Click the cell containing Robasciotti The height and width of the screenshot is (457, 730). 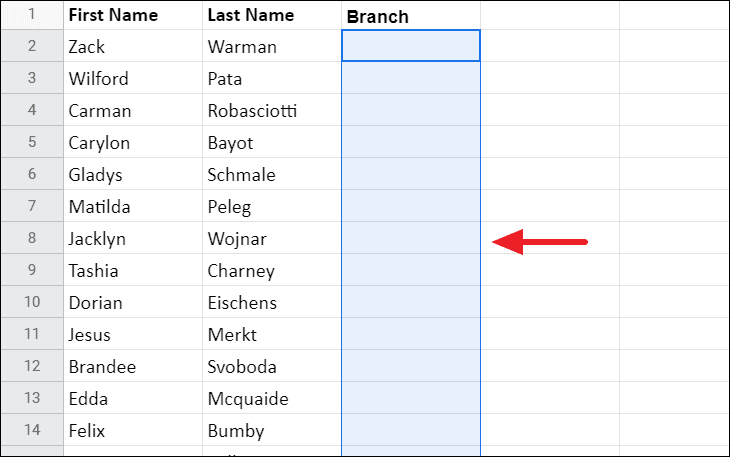click(x=272, y=110)
